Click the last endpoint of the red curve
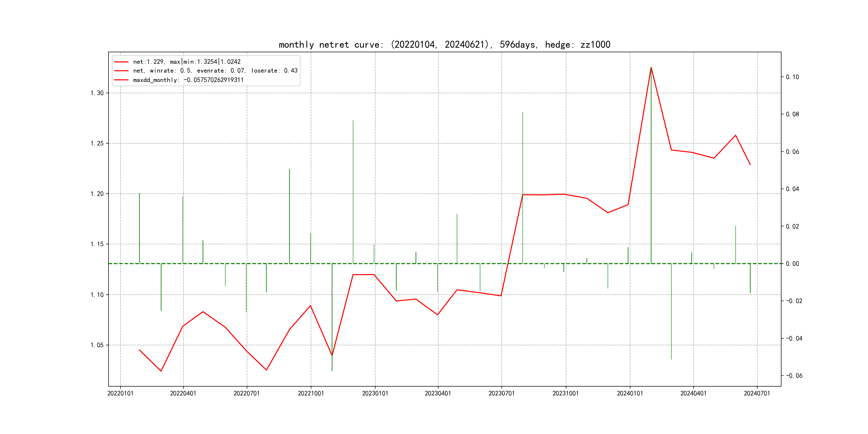 point(750,165)
